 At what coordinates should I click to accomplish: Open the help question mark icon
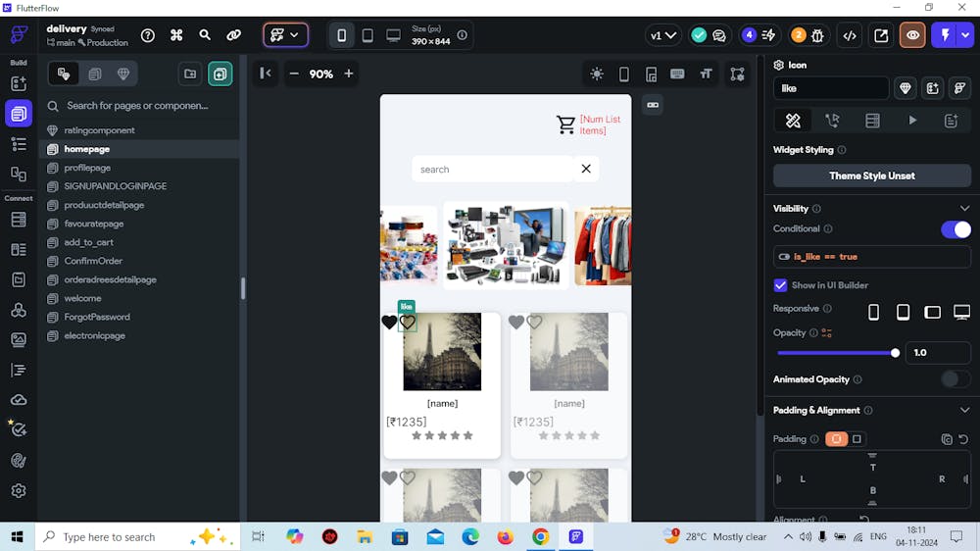(148, 35)
